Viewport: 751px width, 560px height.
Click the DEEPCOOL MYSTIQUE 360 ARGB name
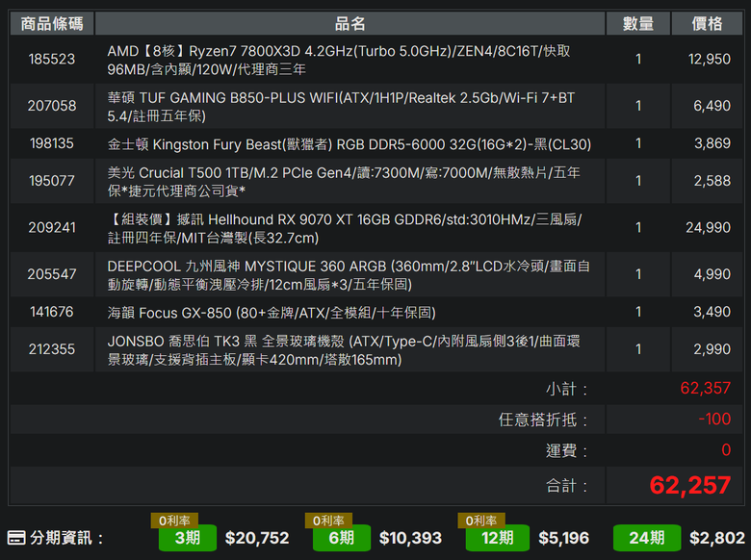click(349, 275)
